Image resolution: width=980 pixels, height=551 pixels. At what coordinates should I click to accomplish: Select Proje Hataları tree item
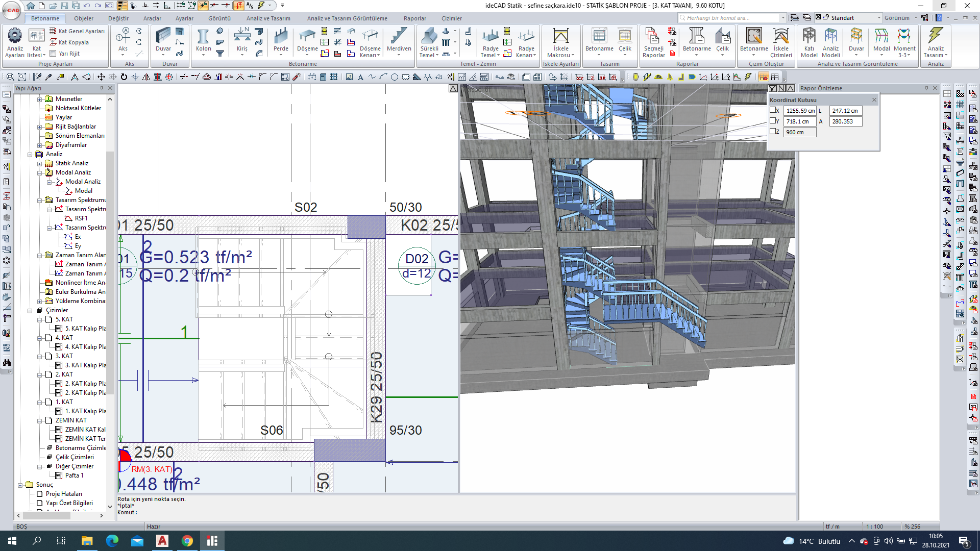coord(64,494)
